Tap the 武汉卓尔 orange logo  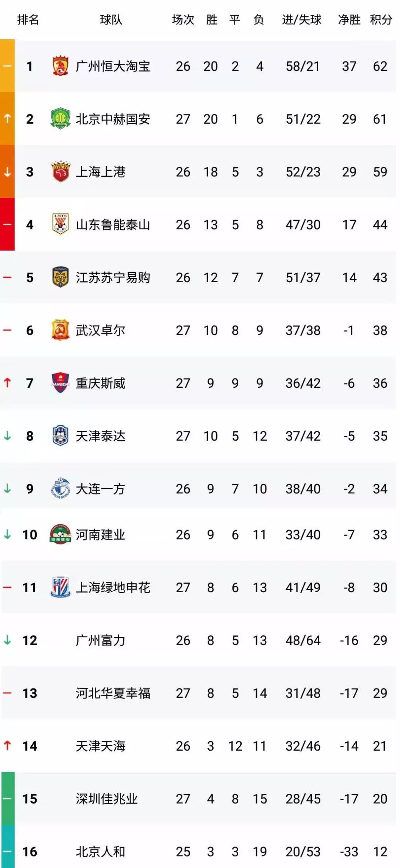click(x=60, y=330)
